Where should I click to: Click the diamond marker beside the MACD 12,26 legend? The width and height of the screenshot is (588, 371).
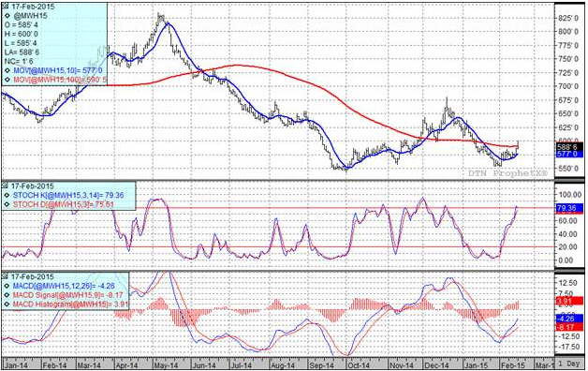(7, 286)
